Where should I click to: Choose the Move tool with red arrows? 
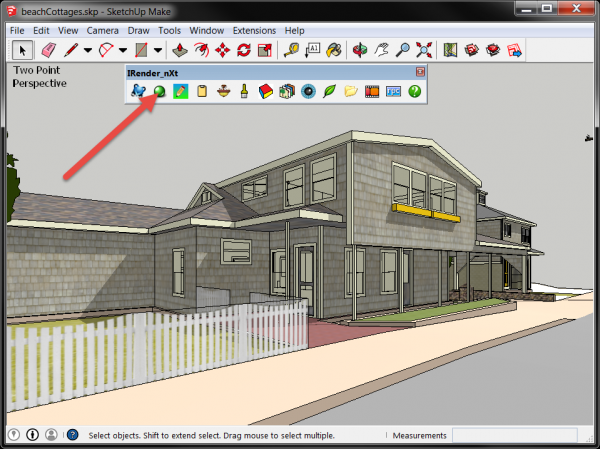point(223,49)
